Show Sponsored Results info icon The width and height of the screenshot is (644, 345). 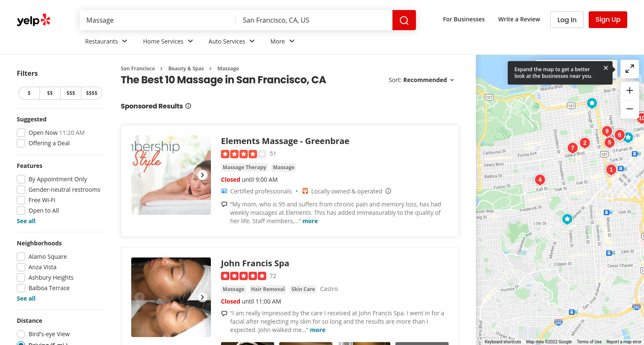click(x=188, y=106)
